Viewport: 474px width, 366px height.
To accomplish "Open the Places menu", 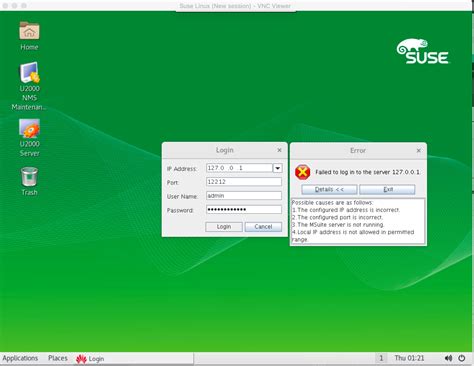I will click(x=58, y=358).
